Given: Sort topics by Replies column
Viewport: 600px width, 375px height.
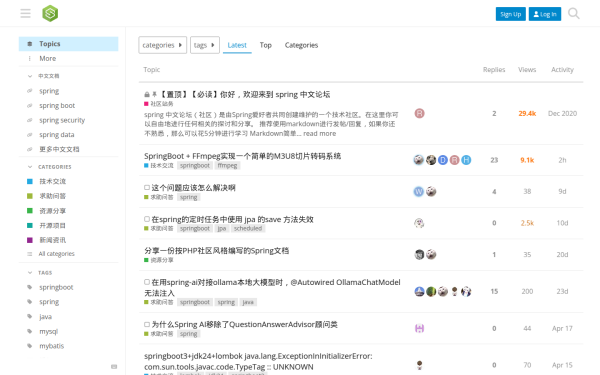Looking at the screenshot, I should (x=494, y=70).
